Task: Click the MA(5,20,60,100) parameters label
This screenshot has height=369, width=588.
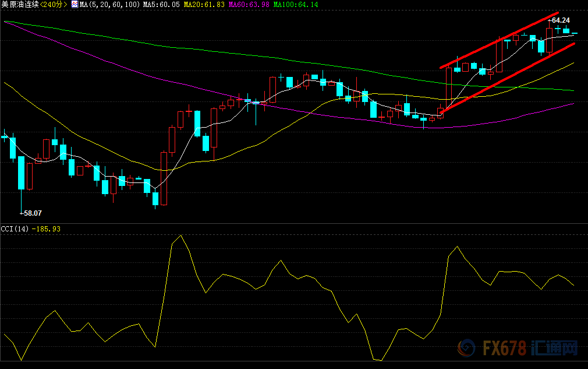Action: [110, 5]
